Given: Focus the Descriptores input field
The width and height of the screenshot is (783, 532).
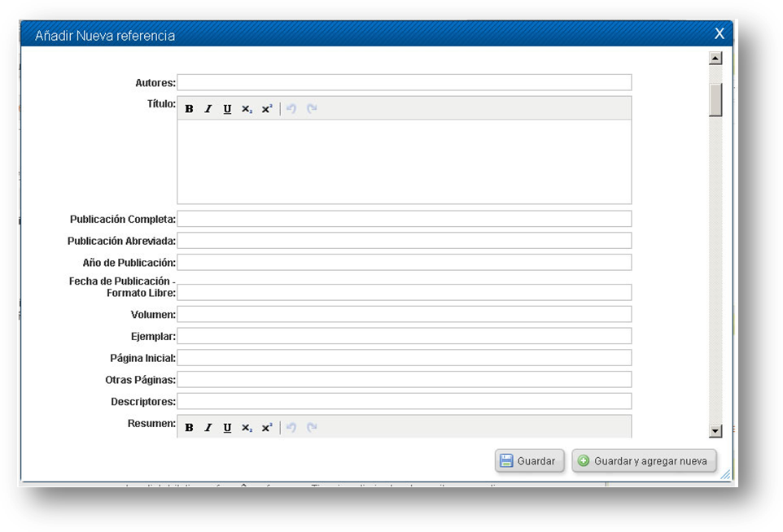Looking at the screenshot, I should (x=405, y=401).
